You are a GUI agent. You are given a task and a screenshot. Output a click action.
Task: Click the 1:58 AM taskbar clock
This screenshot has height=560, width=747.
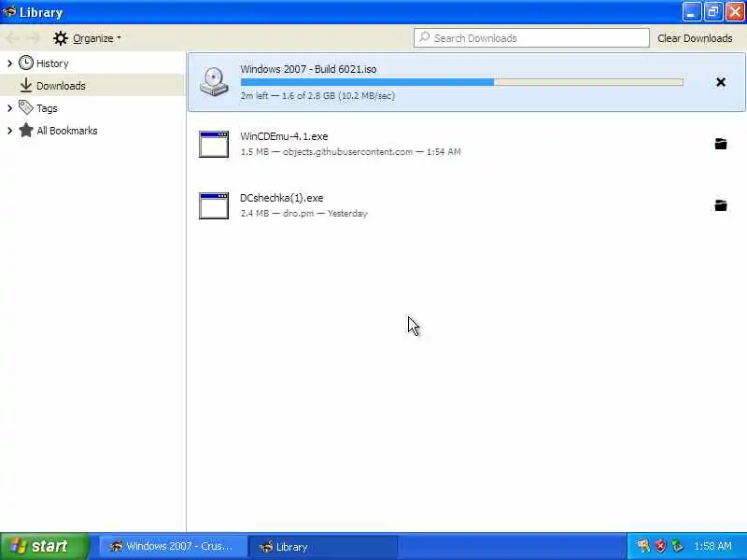pos(712,546)
